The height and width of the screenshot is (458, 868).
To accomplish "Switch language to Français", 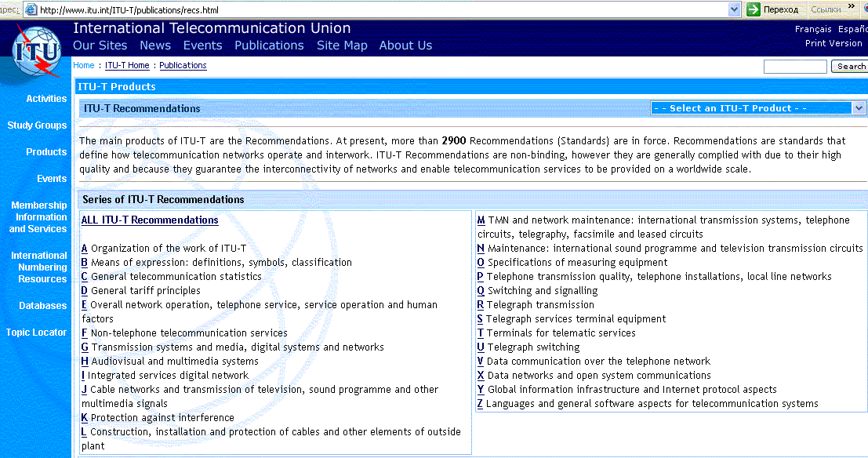I will pyautogui.click(x=813, y=29).
